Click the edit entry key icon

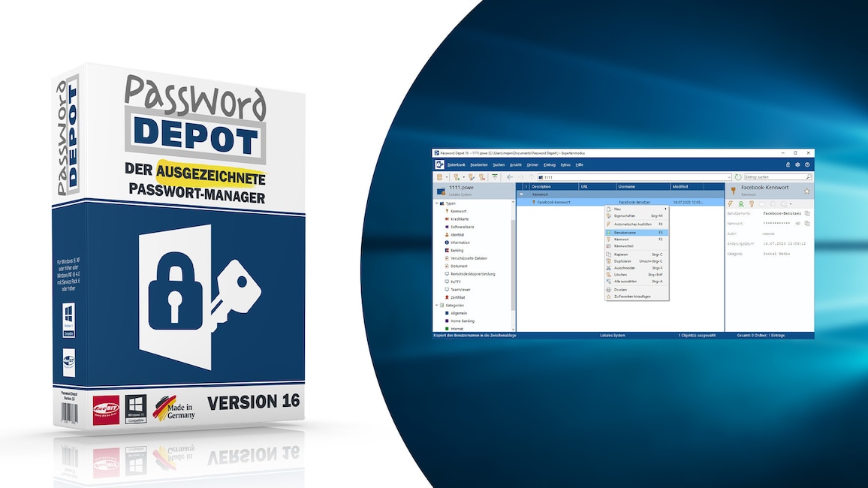[471, 177]
